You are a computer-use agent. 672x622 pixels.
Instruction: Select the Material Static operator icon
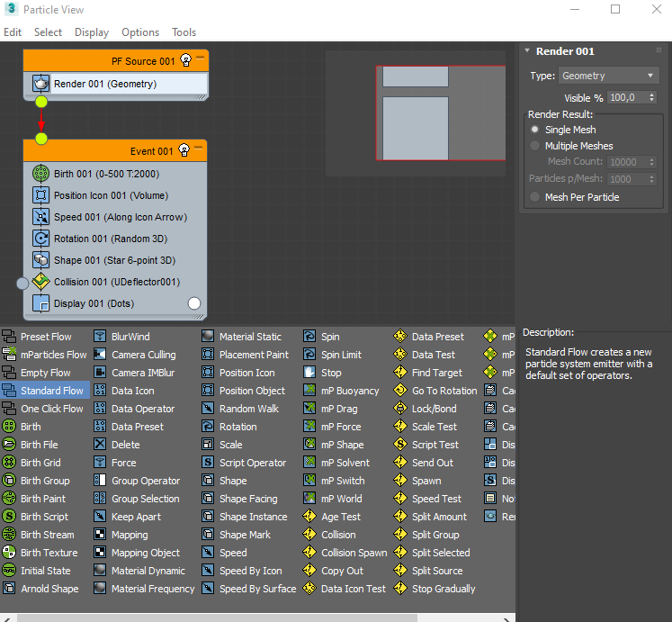[x=208, y=337]
